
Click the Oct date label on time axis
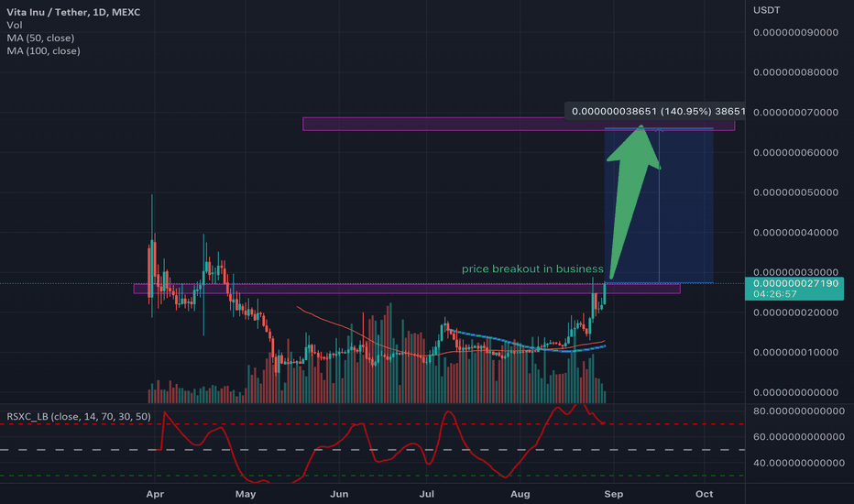705,494
